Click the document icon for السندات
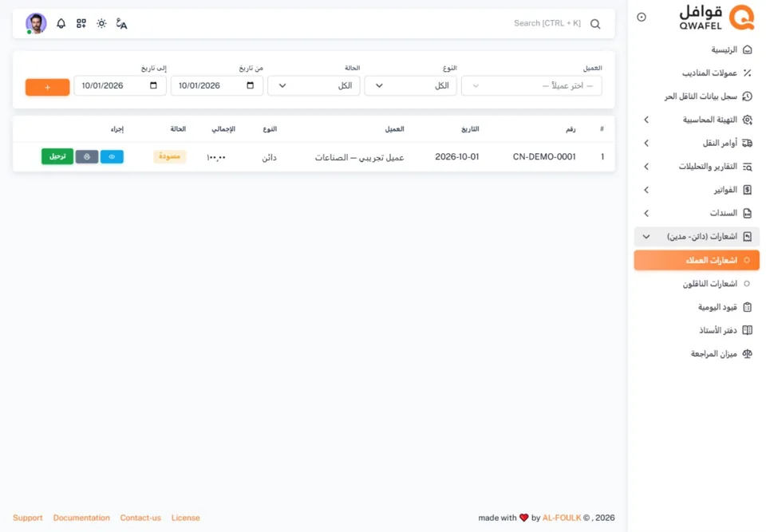The width and height of the screenshot is (766, 532). (748, 214)
